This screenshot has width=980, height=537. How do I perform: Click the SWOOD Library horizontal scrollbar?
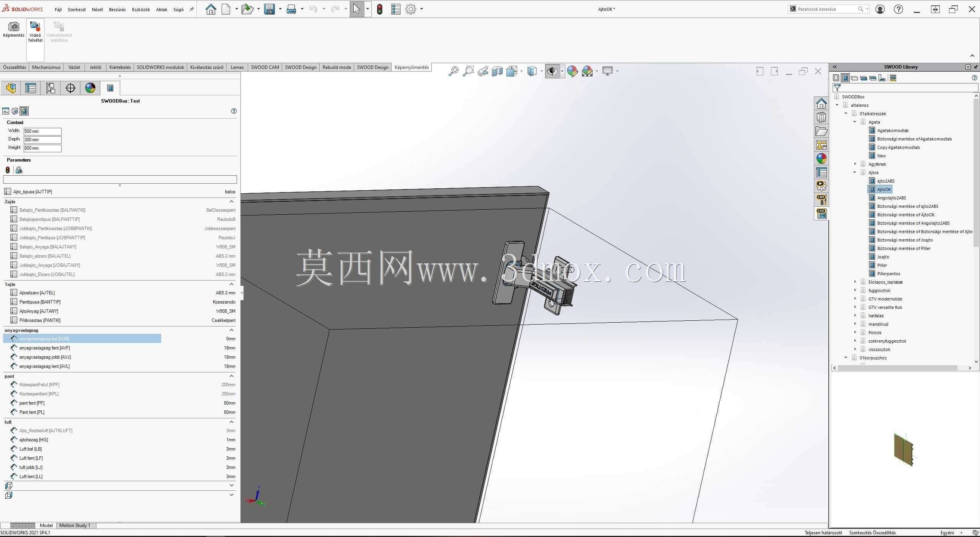click(897, 368)
